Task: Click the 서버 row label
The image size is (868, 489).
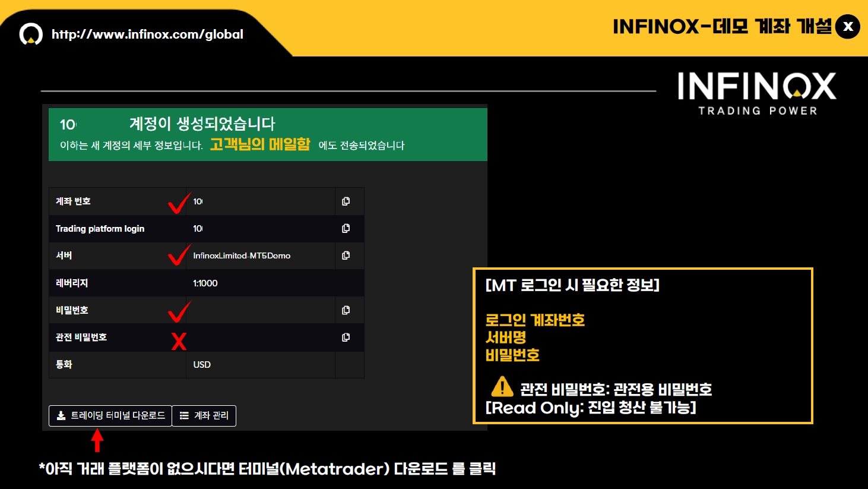Action: (64, 255)
